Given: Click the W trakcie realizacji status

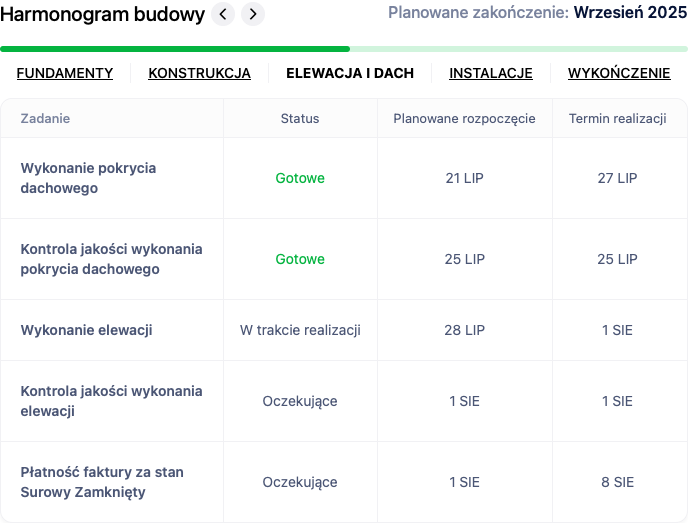Looking at the screenshot, I should tap(300, 330).
